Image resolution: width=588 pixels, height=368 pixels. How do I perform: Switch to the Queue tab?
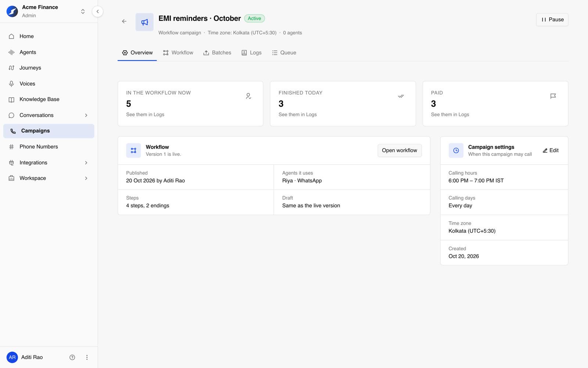pos(284,53)
